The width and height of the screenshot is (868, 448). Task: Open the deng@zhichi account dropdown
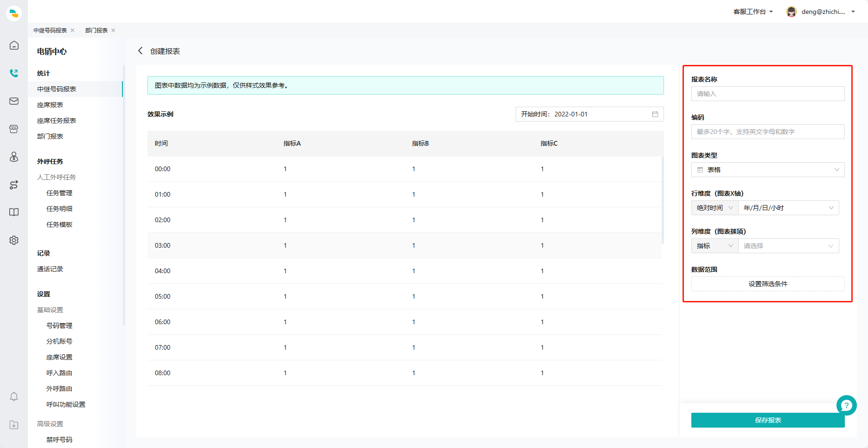[x=828, y=12]
